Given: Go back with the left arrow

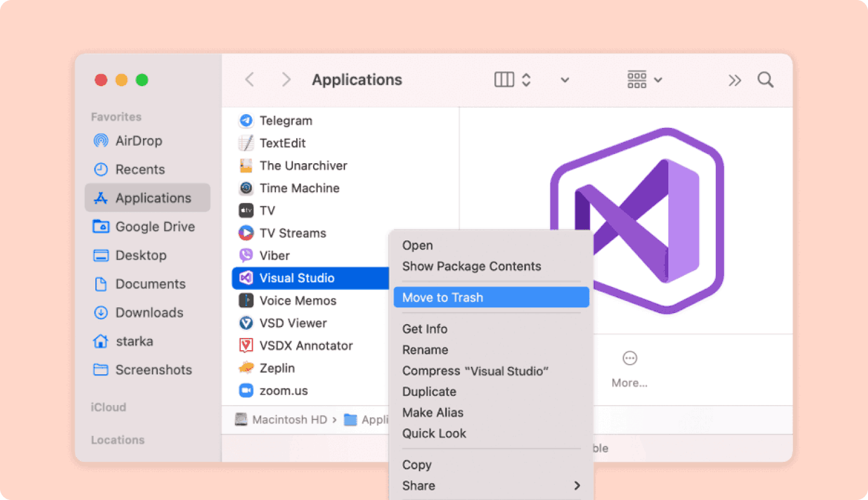Looking at the screenshot, I should [250, 80].
